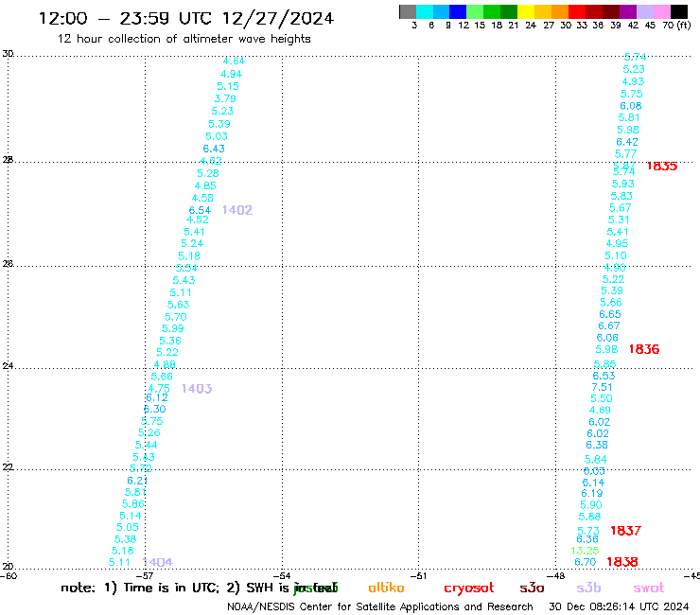Click the red time label 1837
This screenshot has width=700, height=615.
pos(625,531)
